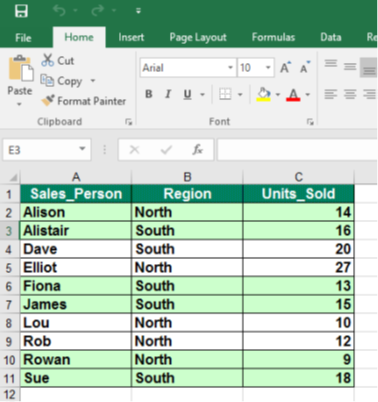The height and width of the screenshot is (402, 378).
Task: Click the Cut scissors button
Action: point(58,61)
